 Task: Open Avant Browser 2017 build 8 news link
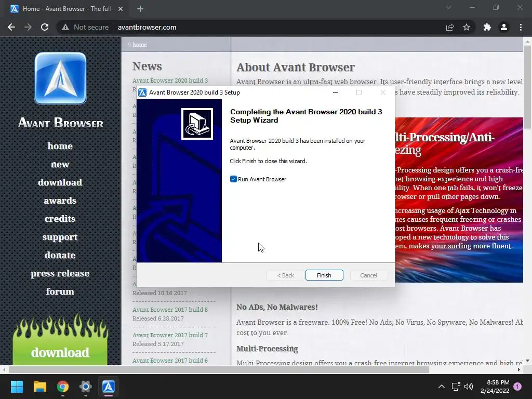(x=170, y=310)
